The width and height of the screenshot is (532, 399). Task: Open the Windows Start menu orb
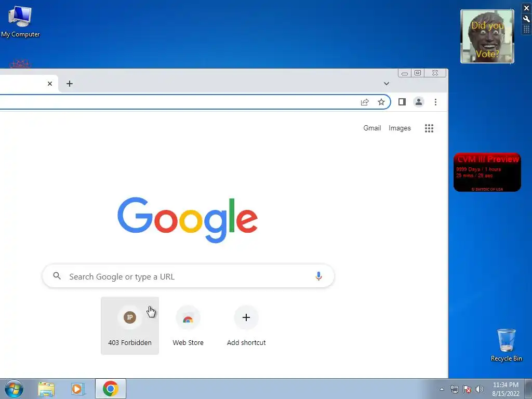pos(14,389)
